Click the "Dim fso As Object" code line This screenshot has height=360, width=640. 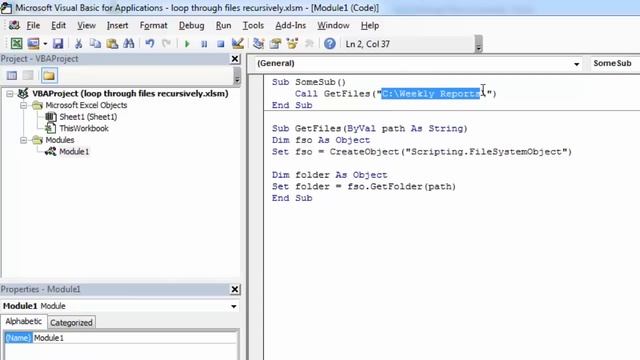[321, 140]
